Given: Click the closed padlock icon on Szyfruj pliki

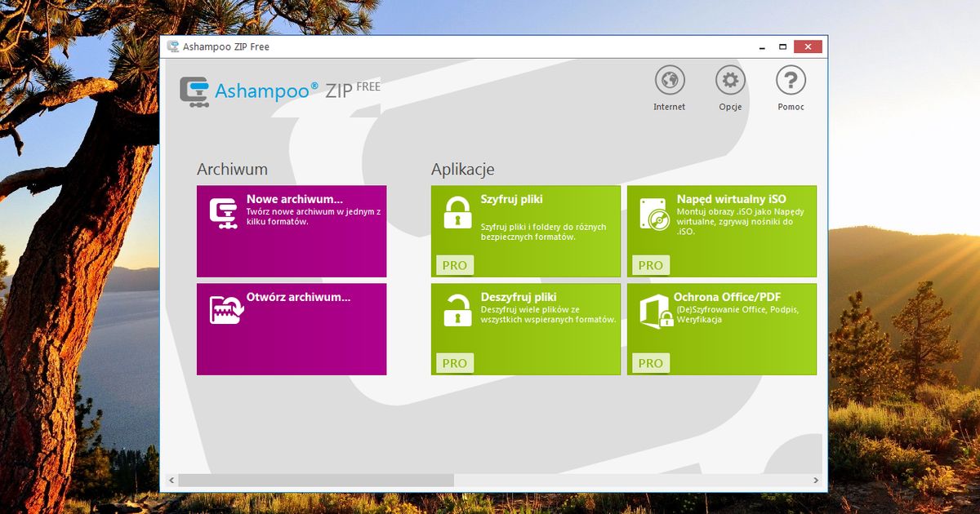Looking at the screenshot, I should coord(457,212).
